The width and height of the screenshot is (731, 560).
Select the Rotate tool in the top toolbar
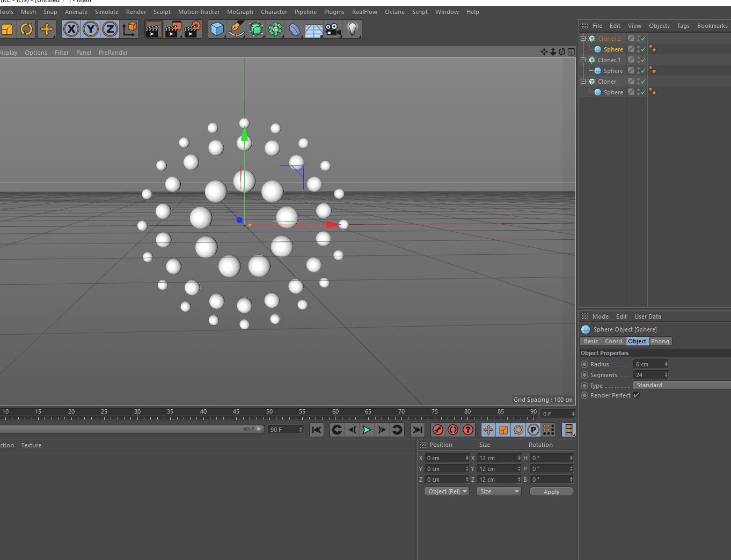coord(26,29)
